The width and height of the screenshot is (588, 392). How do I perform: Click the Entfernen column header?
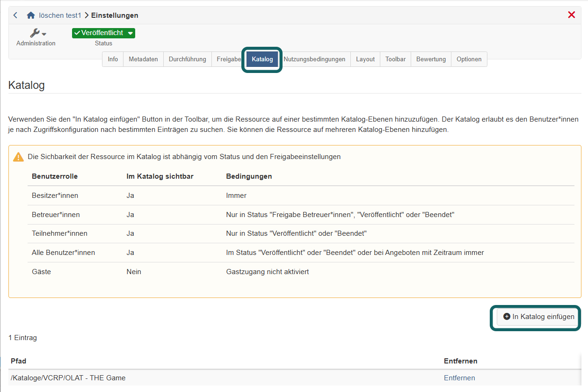460,361
